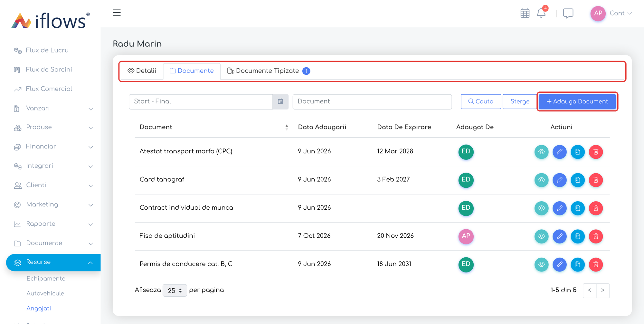This screenshot has height=324, width=644.
Task: View the Card tahograf document
Action: [x=542, y=180]
